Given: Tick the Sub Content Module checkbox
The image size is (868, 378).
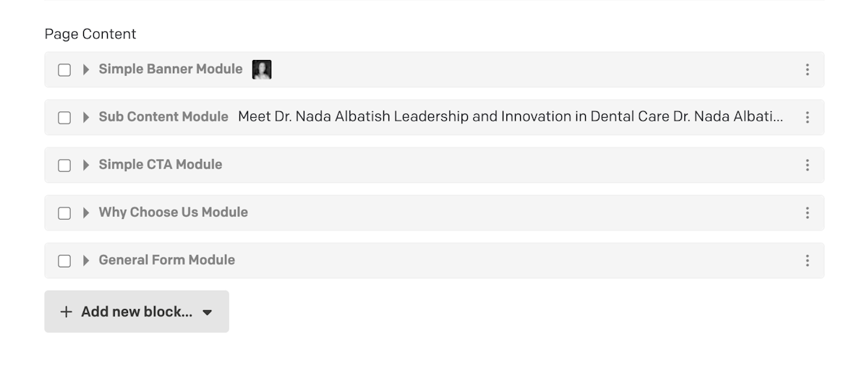Looking at the screenshot, I should click(x=64, y=118).
